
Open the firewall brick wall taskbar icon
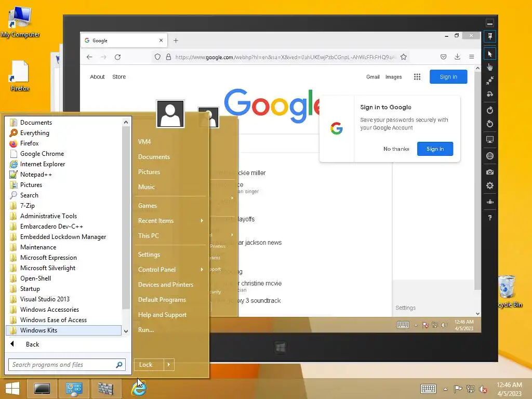(105, 389)
